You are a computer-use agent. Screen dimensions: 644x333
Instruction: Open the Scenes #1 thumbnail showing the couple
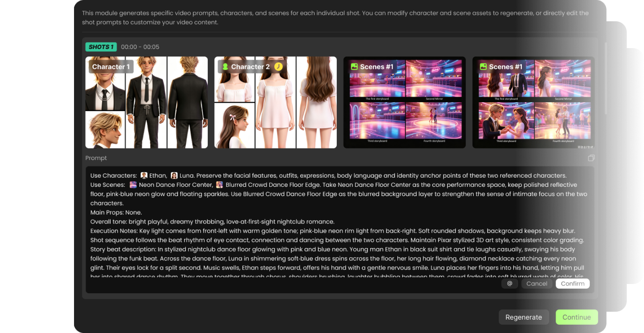pos(533,102)
